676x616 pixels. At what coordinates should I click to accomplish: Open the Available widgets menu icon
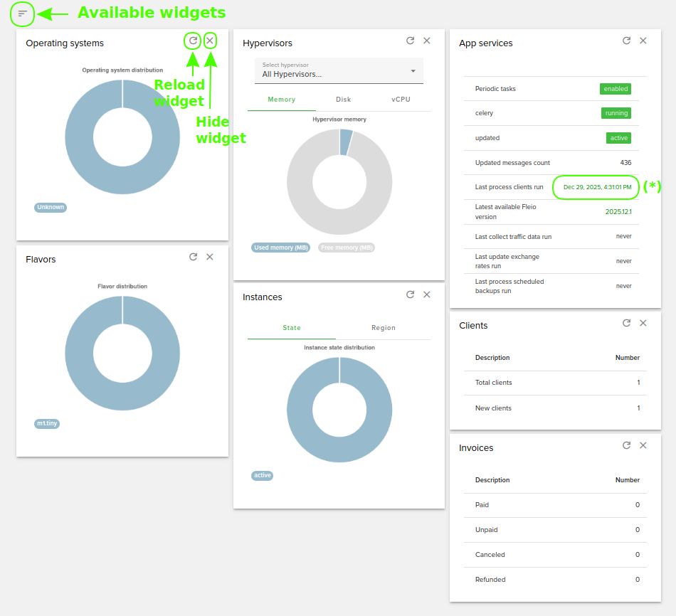[x=23, y=14]
